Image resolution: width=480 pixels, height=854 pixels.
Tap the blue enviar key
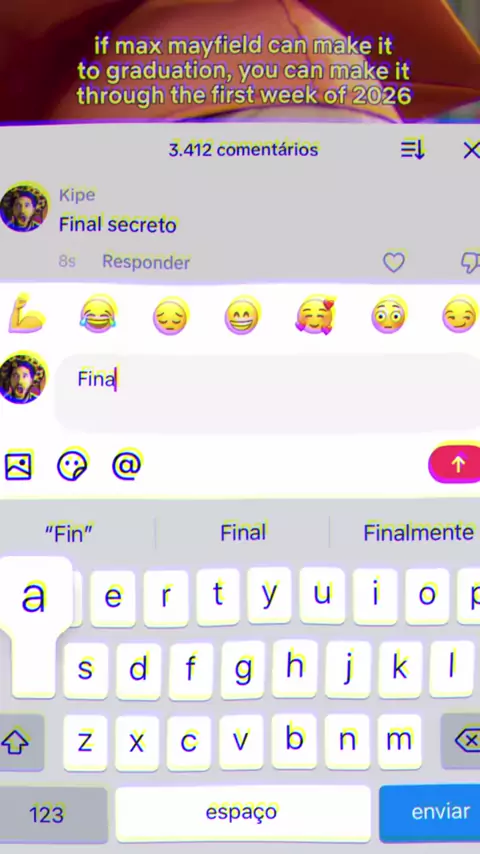tap(430, 813)
